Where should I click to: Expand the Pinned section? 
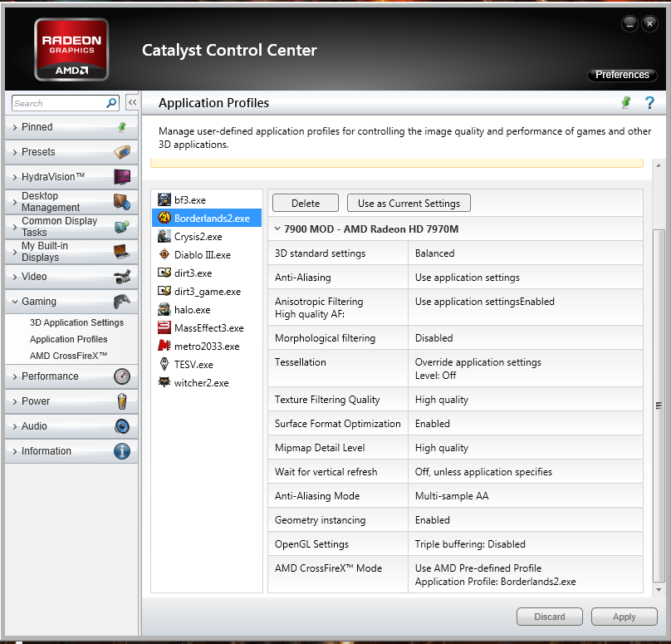(x=15, y=127)
